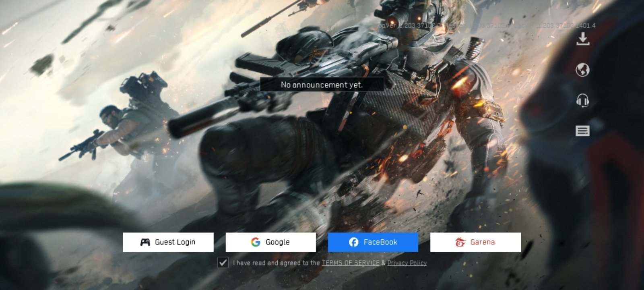Tap the 'I have read and agreed' text
The height and width of the screenshot is (290, 644).
276,263
